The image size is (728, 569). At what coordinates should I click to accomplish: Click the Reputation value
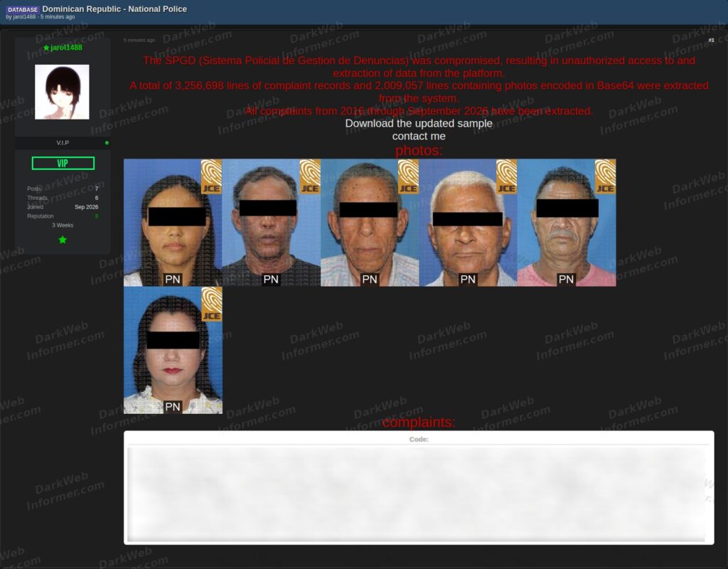(x=97, y=216)
